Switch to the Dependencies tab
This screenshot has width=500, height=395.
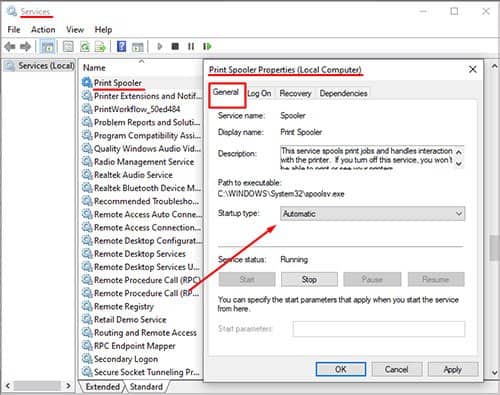[343, 93]
